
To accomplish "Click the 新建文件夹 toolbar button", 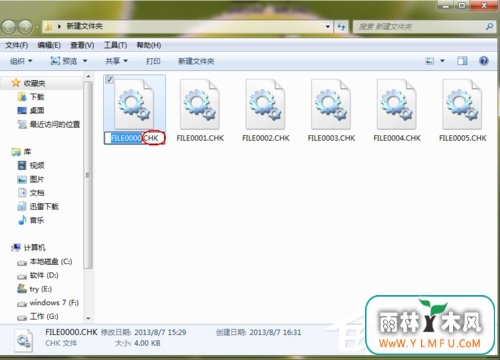I will 196,61.
